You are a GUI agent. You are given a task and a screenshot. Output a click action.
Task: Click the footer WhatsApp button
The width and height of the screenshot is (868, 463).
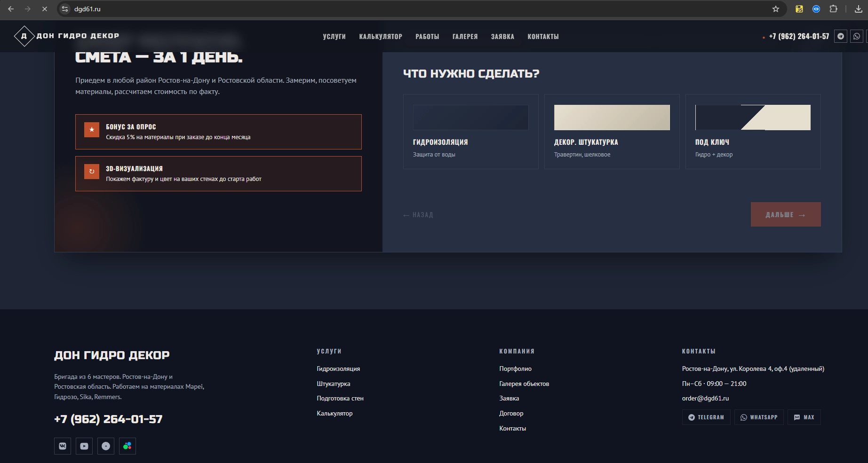pos(759,417)
